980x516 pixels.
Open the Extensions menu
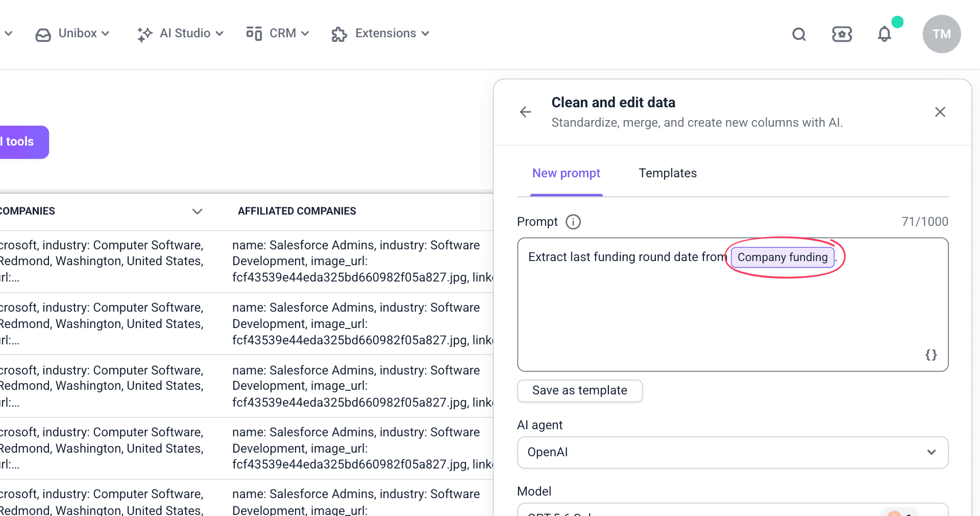point(380,33)
